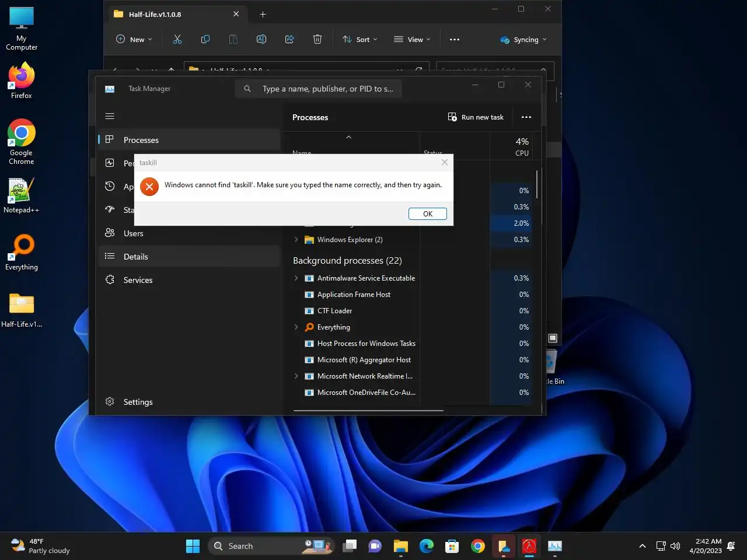Image resolution: width=747 pixels, height=560 pixels.
Task: Click the Settings gear icon in Task Manager
Action: pos(110,401)
